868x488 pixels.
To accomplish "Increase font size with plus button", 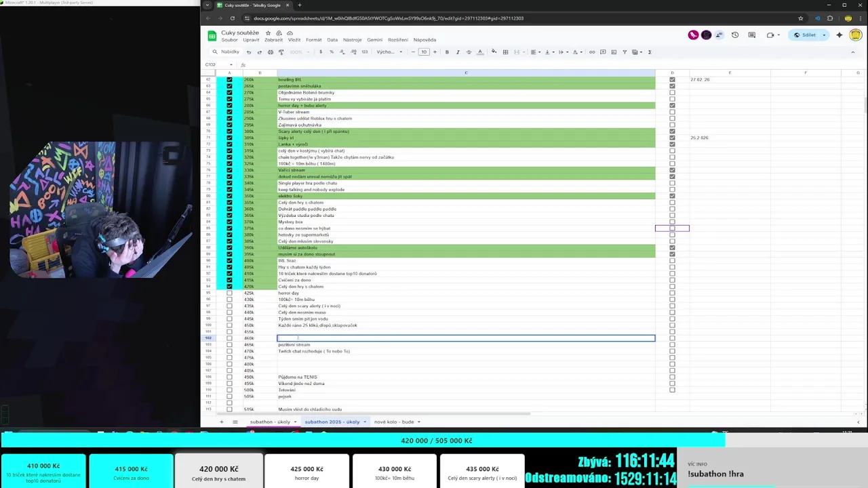I will tap(435, 52).
